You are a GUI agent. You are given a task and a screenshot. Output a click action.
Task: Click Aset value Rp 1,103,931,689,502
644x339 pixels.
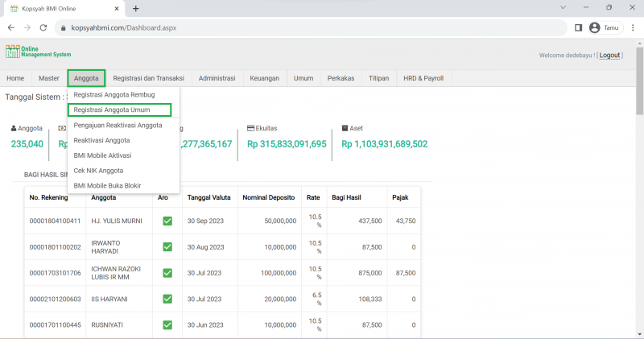pyautogui.click(x=385, y=144)
